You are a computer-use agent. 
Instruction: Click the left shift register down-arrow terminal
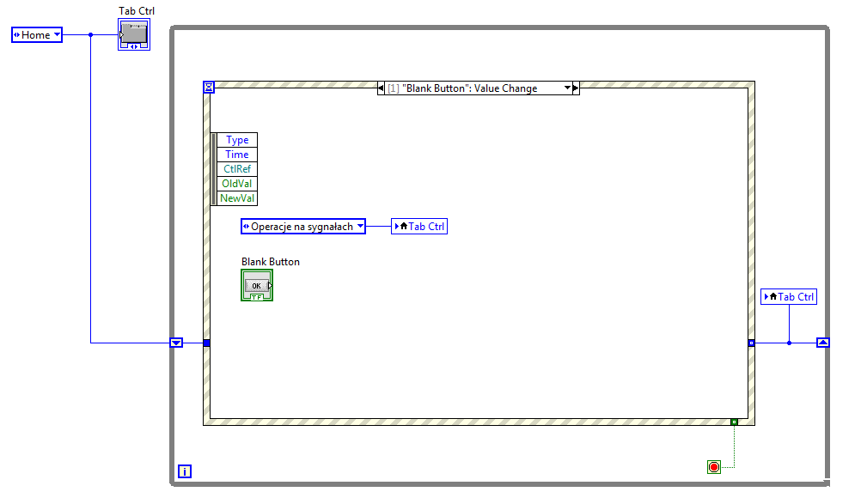(x=176, y=343)
